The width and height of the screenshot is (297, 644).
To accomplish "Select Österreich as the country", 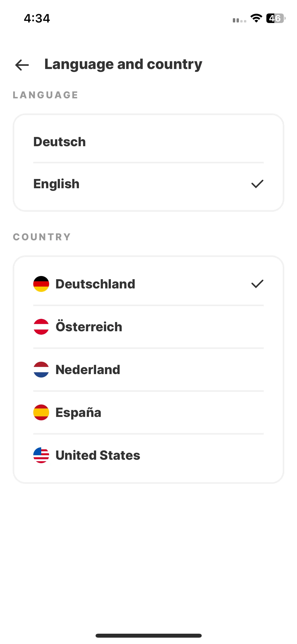I will tap(148, 327).
